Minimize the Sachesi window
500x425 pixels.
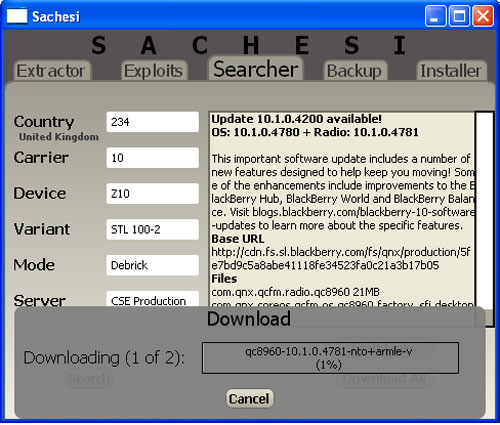(x=435, y=16)
